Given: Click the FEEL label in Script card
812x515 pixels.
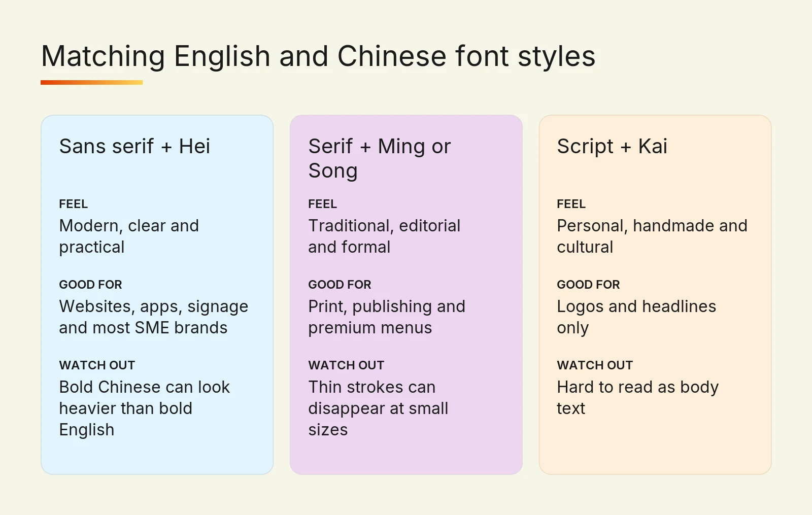Looking at the screenshot, I should (x=571, y=204).
